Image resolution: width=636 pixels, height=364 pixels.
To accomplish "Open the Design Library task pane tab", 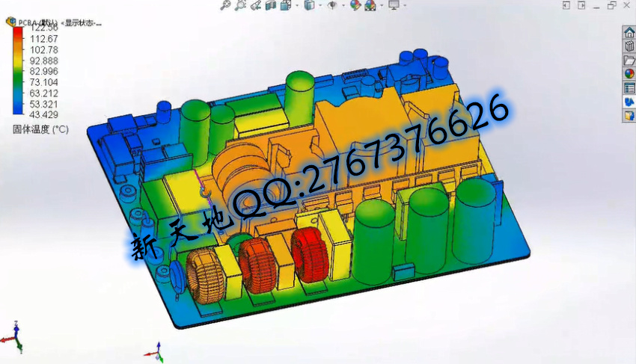I will 629,46.
